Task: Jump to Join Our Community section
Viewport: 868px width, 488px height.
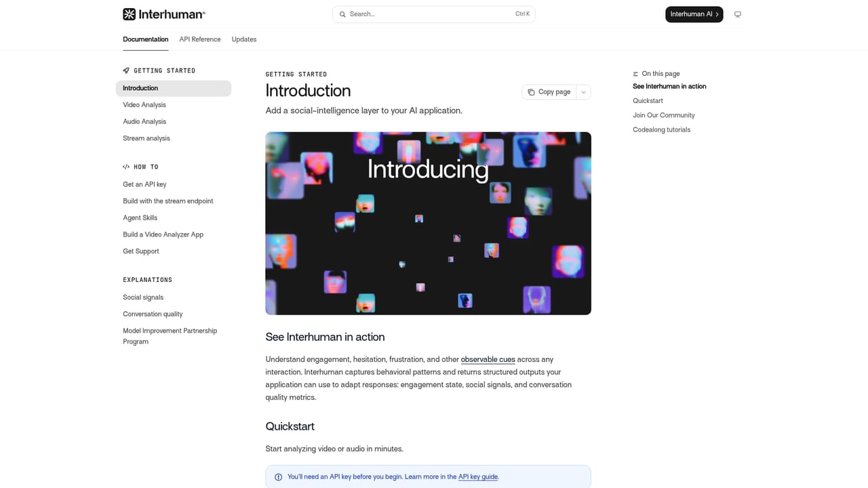Action: pyautogui.click(x=664, y=115)
